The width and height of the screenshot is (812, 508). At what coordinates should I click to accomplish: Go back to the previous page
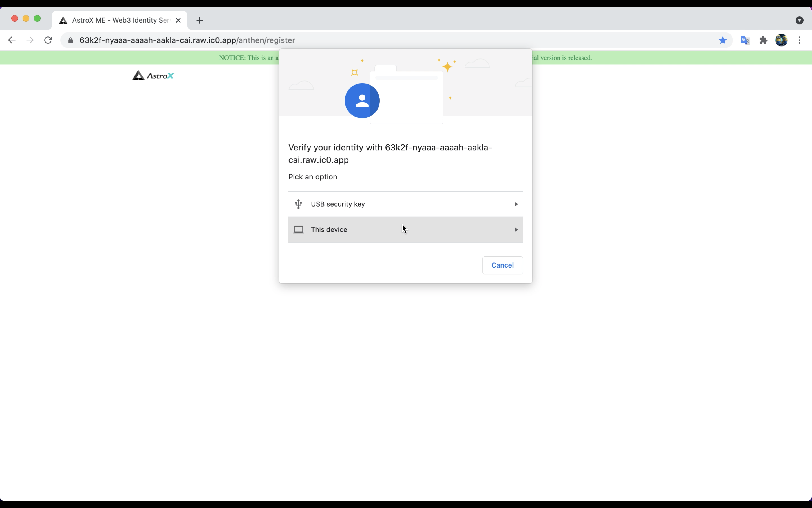pyautogui.click(x=12, y=40)
